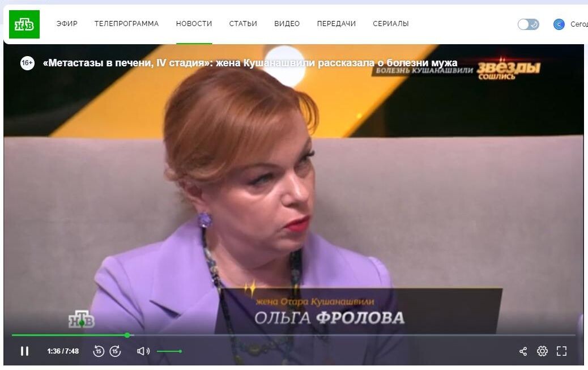
Task: Skip forward 15 seconds
Action: click(x=115, y=351)
